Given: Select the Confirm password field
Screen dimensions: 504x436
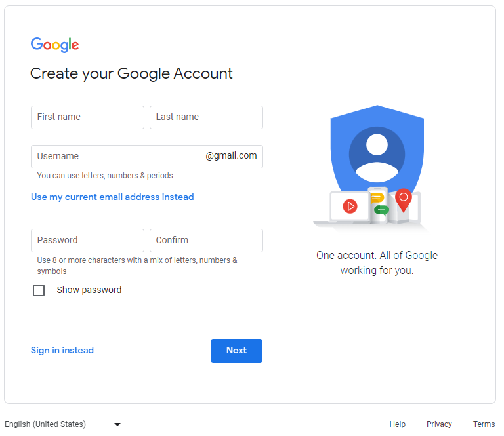Looking at the screenshot, I should [206, 241].
